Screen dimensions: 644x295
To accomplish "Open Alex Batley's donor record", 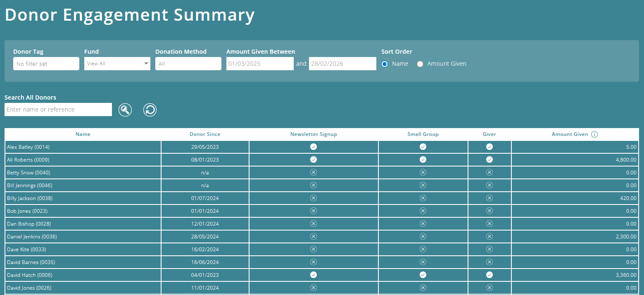I will coord(28,147).
